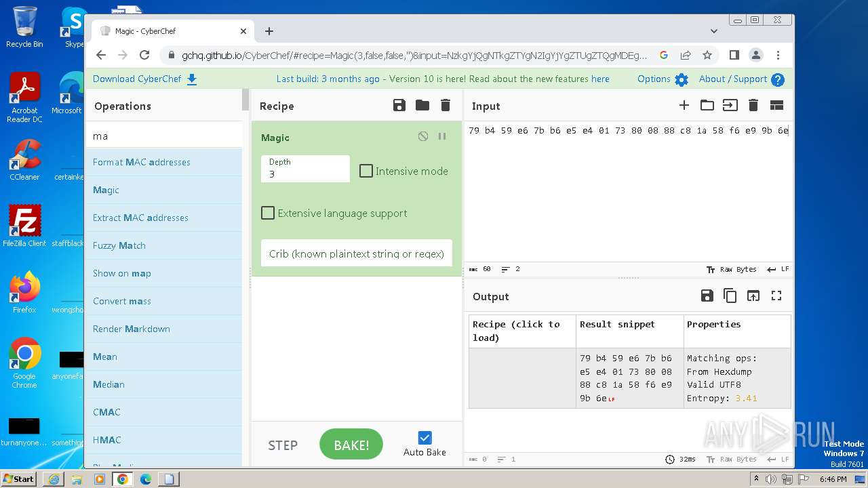Reset the pane layout
Screen dimensions: 868x488
coord(776,105)
